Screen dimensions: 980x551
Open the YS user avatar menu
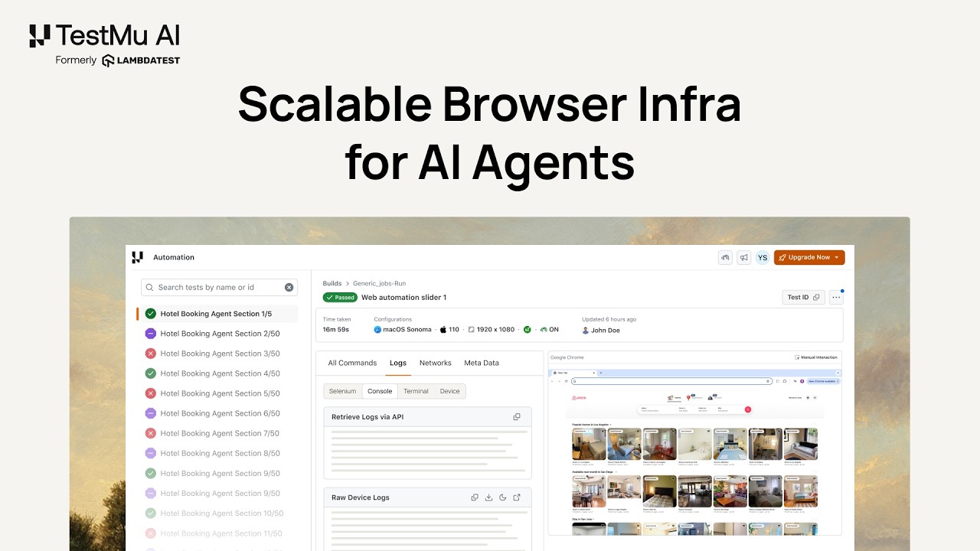(763, 257)
